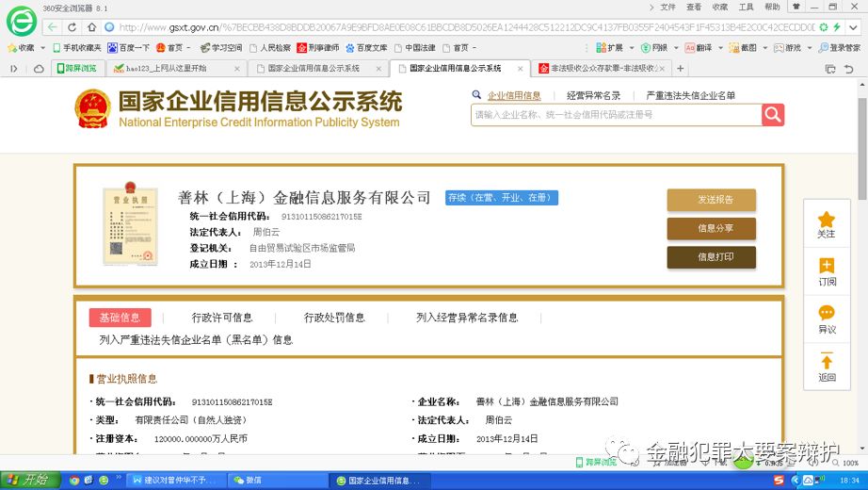Close the hao123 tab
The image size is (868, 490).
(237, 69)
